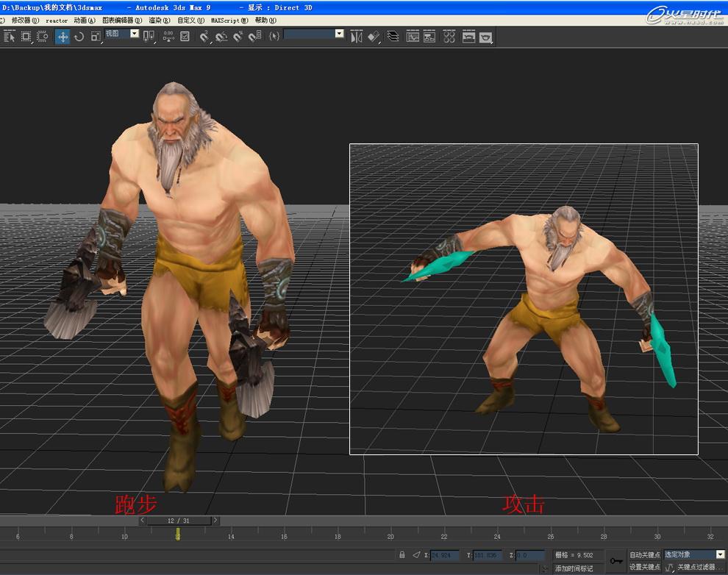This screenshot has height=575, width=728.
Task: Open the reactor menu
Action: point(57,21)
